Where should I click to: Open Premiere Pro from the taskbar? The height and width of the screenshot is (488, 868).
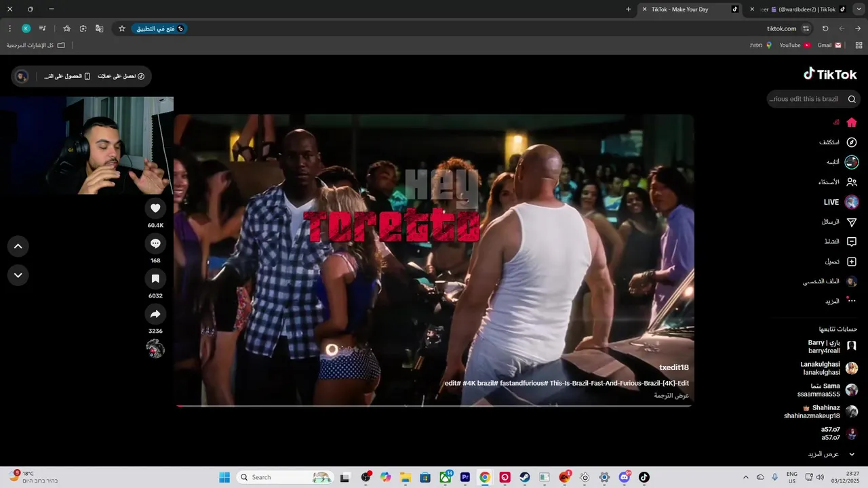coord(465,477)
